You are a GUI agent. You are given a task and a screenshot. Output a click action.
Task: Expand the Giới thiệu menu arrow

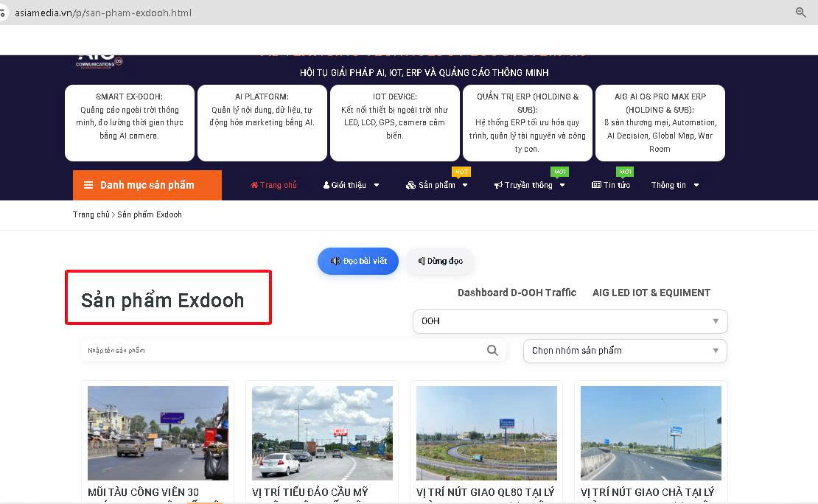pos(377,185)
